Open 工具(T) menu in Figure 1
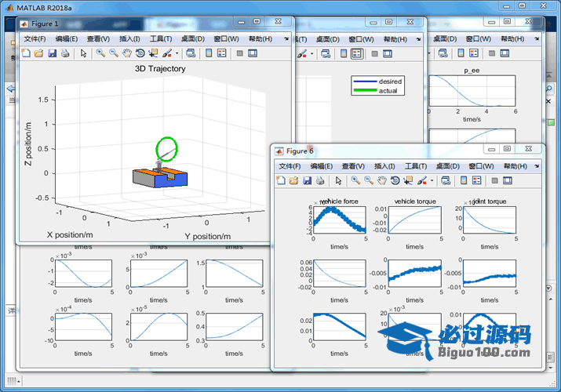 click(x=161, y=38)
